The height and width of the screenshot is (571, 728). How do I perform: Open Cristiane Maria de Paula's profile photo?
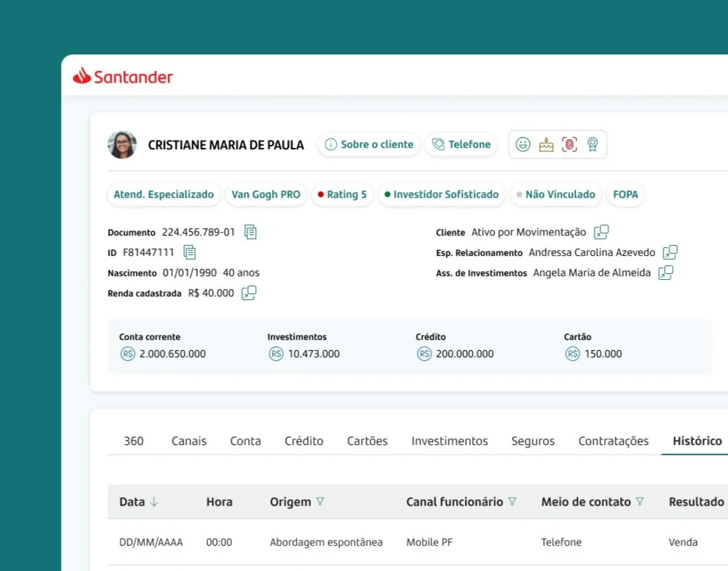click(122, 145)
